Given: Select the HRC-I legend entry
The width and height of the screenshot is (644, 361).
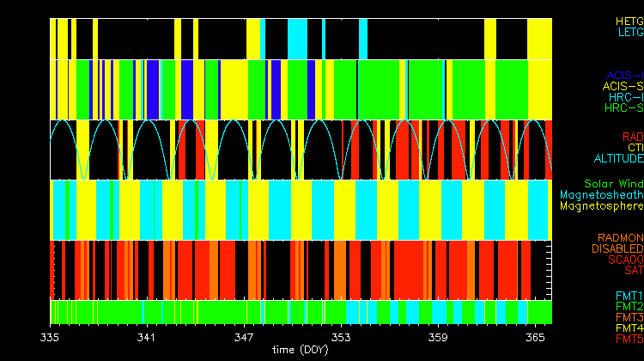Looking at the screenshot, I should pos(625,97).
